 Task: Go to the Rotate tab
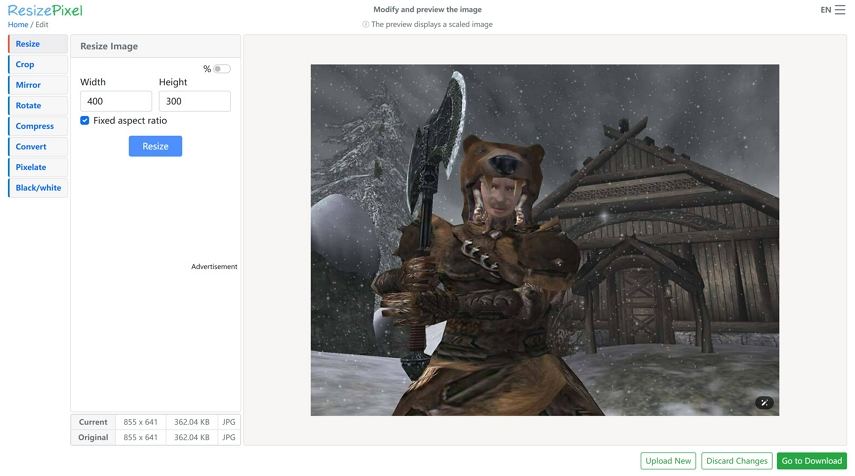coord(38,105)
